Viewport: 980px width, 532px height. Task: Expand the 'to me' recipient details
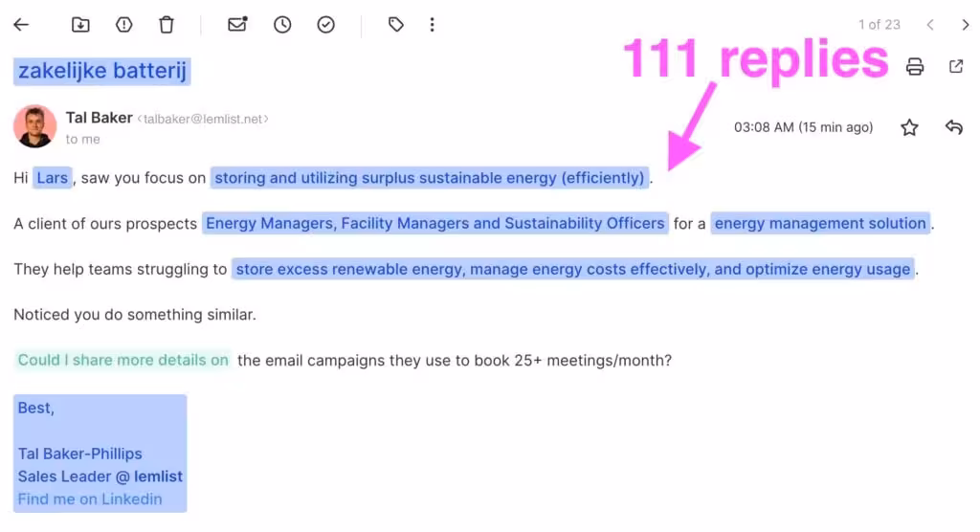click(x=83, y=139)
